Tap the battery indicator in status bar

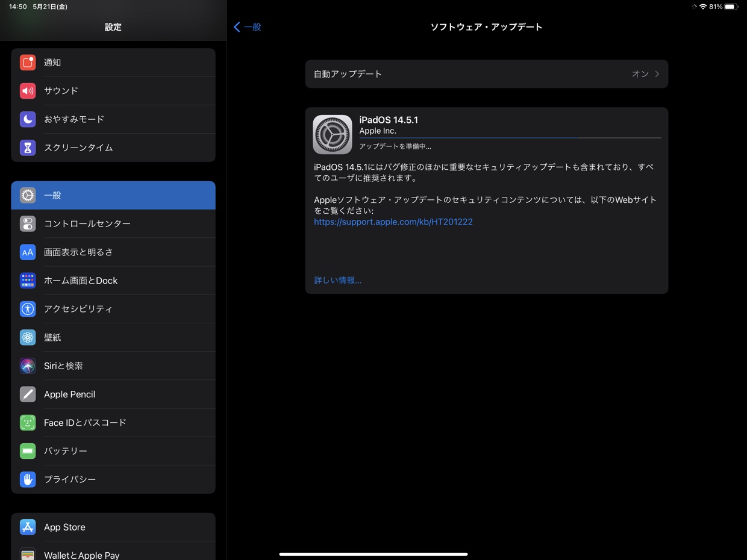tap(731, 7)
